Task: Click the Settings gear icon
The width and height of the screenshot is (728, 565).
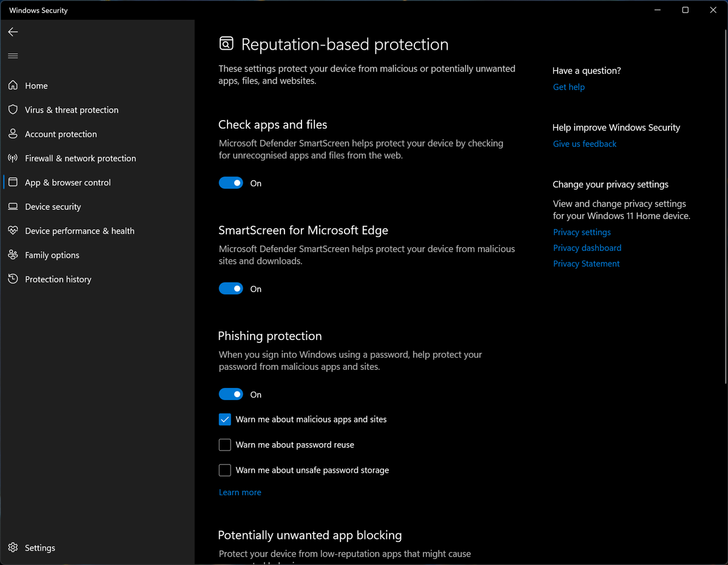Action: tap(13, 547)
